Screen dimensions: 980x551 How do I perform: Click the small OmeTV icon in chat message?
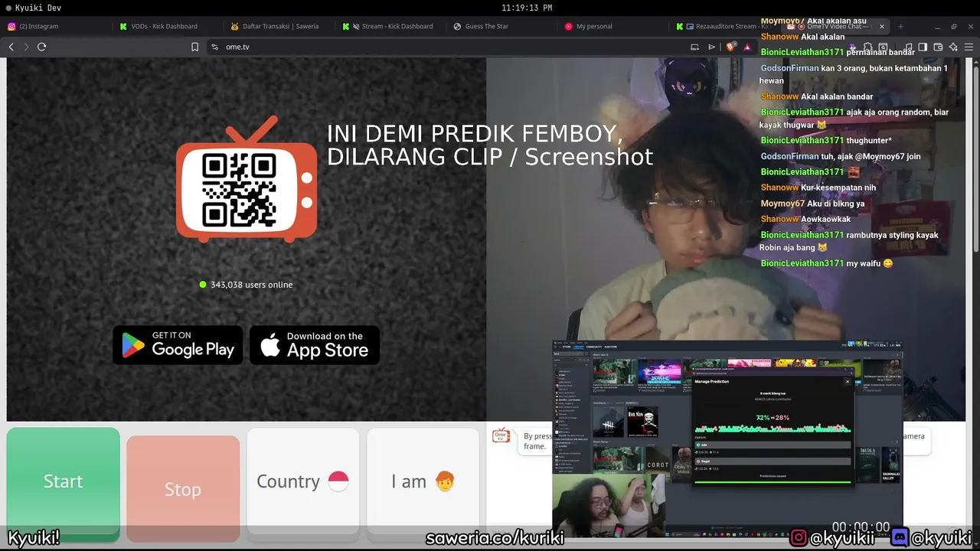(x=501, y=436)
